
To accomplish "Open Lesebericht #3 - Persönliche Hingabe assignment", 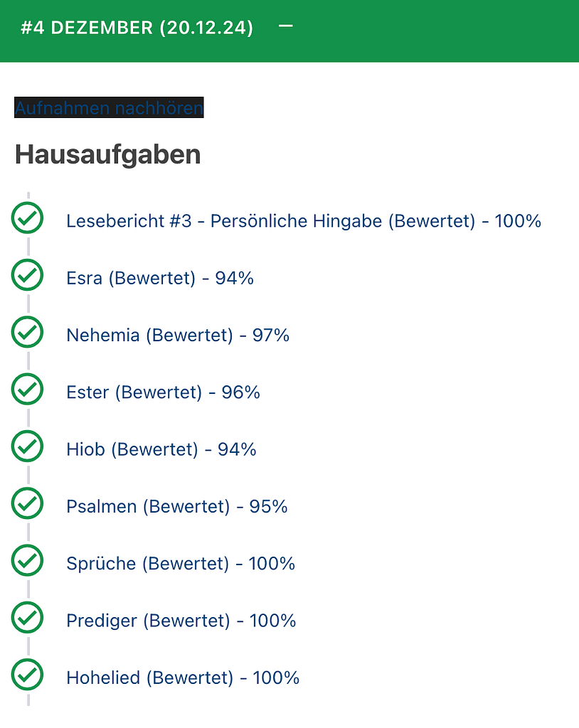I will [x=304, y=221].
